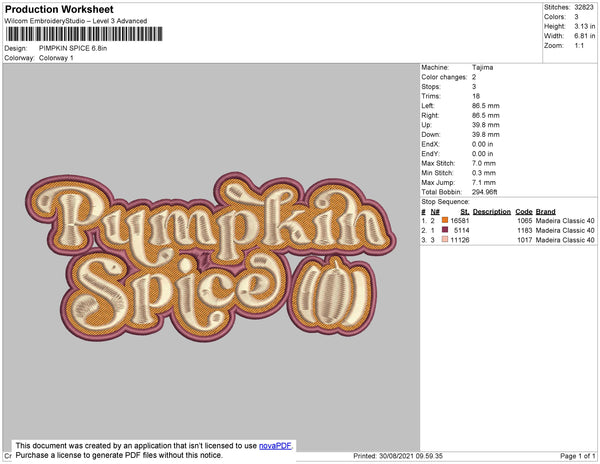Select the peach color swatch for code 1017
The height and width of the screenshot is (464, 600).
(x=445, y=239)
